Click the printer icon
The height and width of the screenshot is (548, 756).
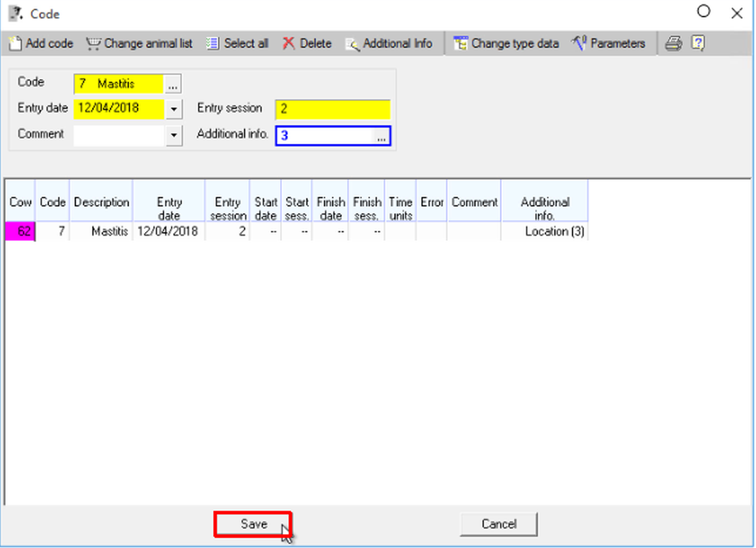point(673,44)
